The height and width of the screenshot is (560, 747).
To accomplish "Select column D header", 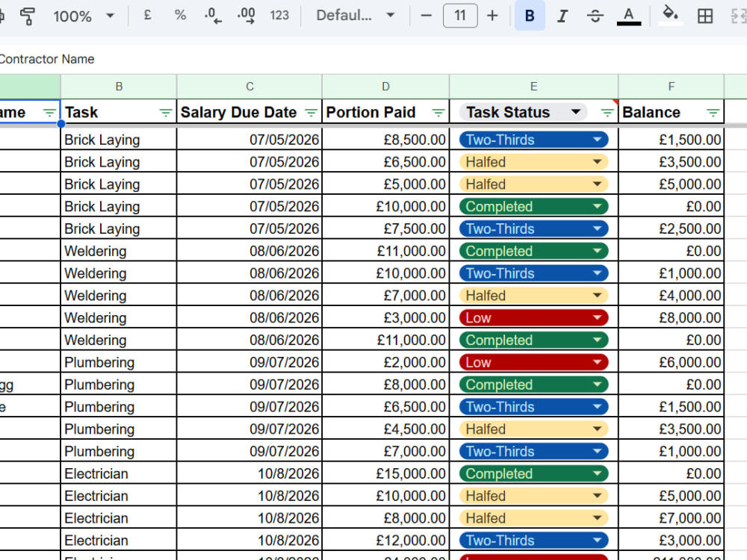I will [385, 87].
